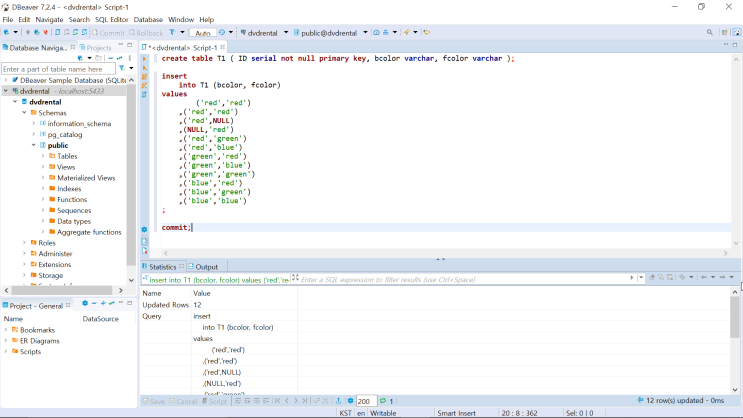Click the expand filter panel icon

[x=295, y=278]
